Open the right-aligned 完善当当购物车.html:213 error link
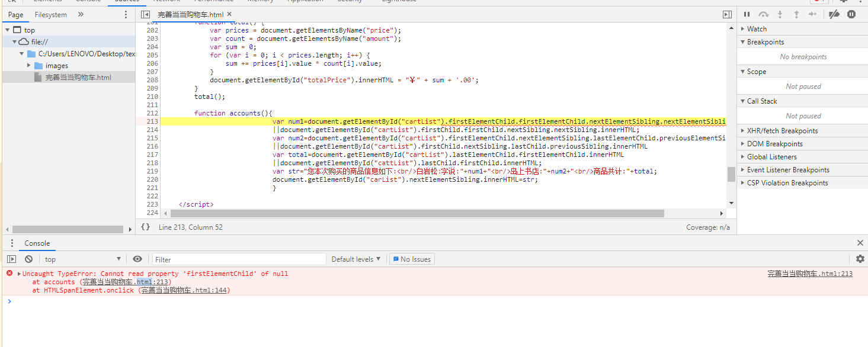 [x=810, y=274]
